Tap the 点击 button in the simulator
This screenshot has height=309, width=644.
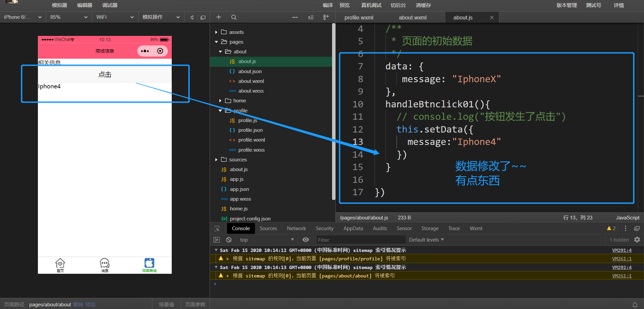[x=105, y=74]
